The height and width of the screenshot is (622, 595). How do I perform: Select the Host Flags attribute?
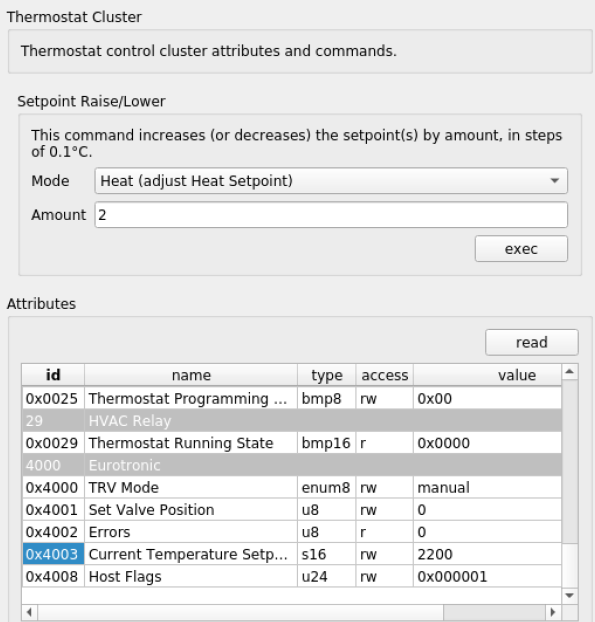click(191, 576)
